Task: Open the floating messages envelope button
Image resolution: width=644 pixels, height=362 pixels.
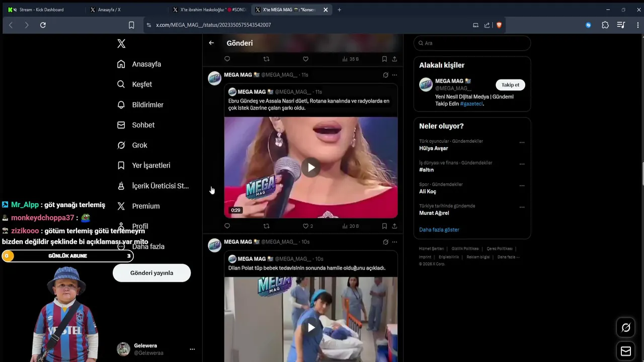Action: [626, 351]
